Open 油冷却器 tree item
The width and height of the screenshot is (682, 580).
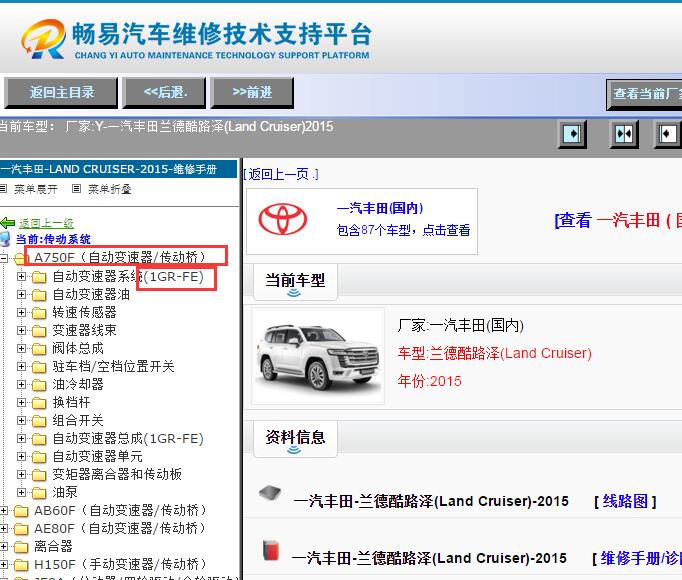(x=78, y=384)
